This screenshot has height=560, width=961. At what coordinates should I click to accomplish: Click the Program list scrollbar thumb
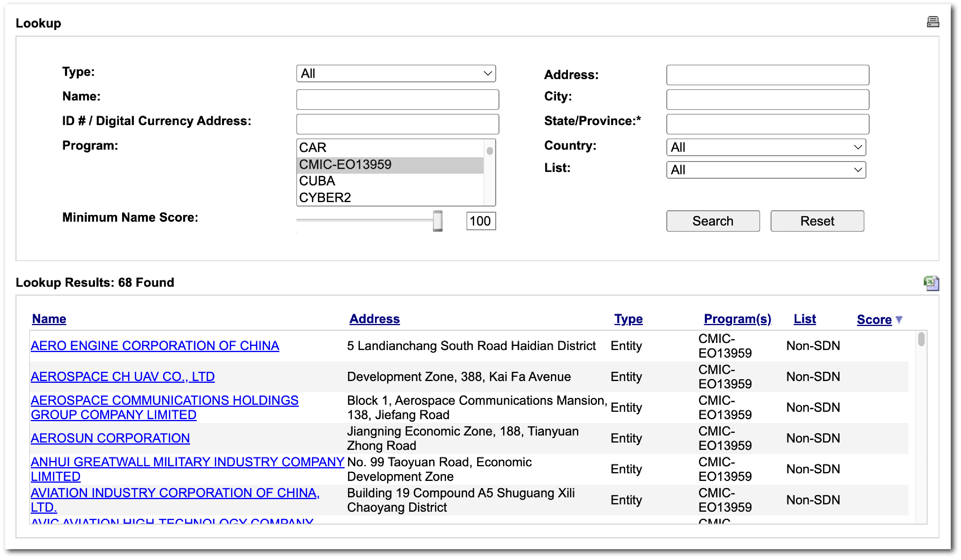pyautogui.click(x=490, y=151)
